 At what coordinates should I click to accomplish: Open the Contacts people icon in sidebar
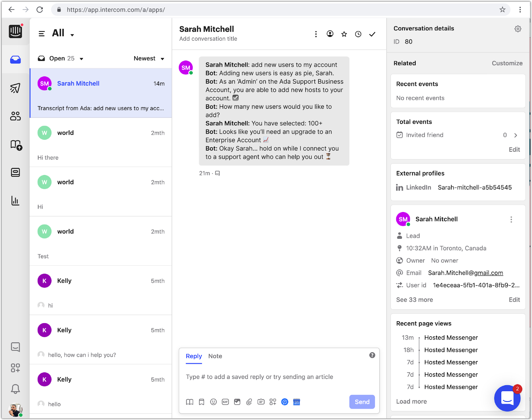pyautogui.click(x=15, y=116)
